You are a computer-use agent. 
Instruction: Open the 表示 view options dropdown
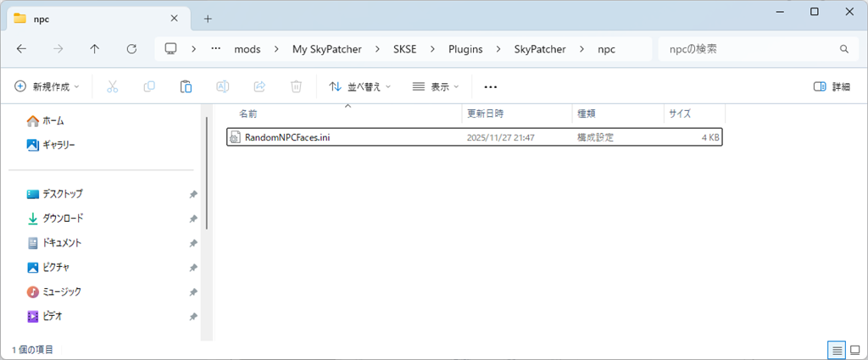pyautogui.click(x=435, y=86)
